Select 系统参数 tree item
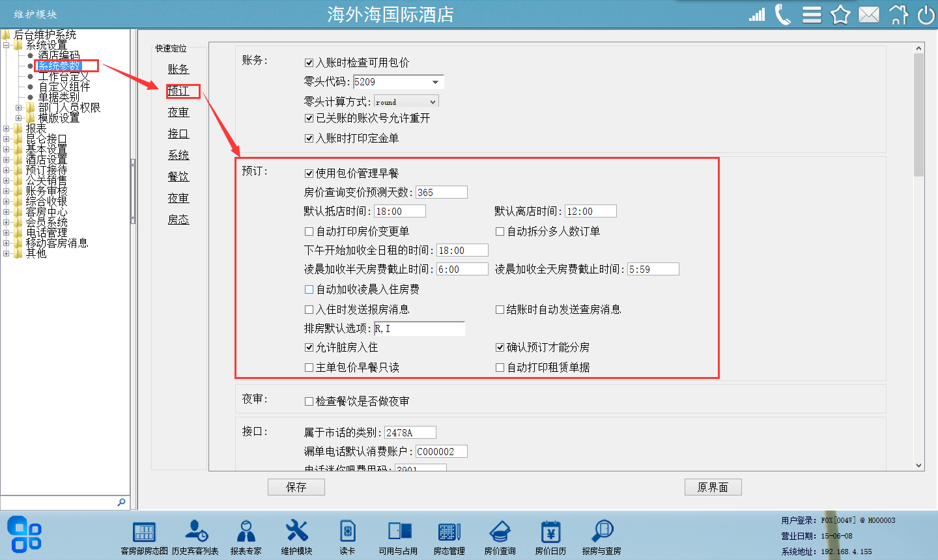Image resolution: width=938 pixels, height=560 pixels. (x=59, y=66)
